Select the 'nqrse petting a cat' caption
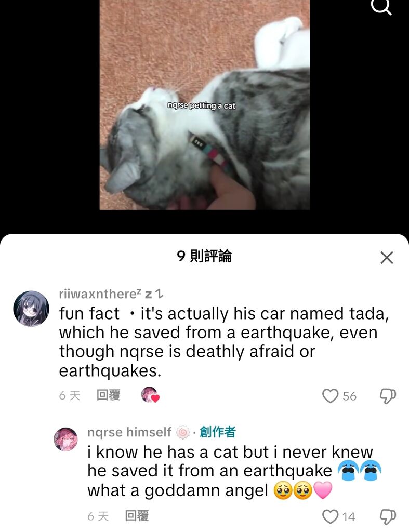Screen dimensions: 409x532 (x=201, y=106)
